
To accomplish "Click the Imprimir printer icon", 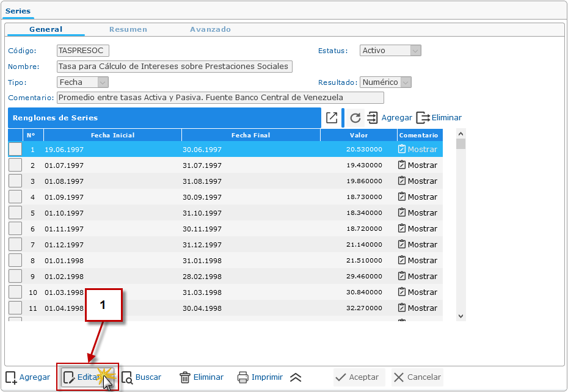I will tap(243, 377).
